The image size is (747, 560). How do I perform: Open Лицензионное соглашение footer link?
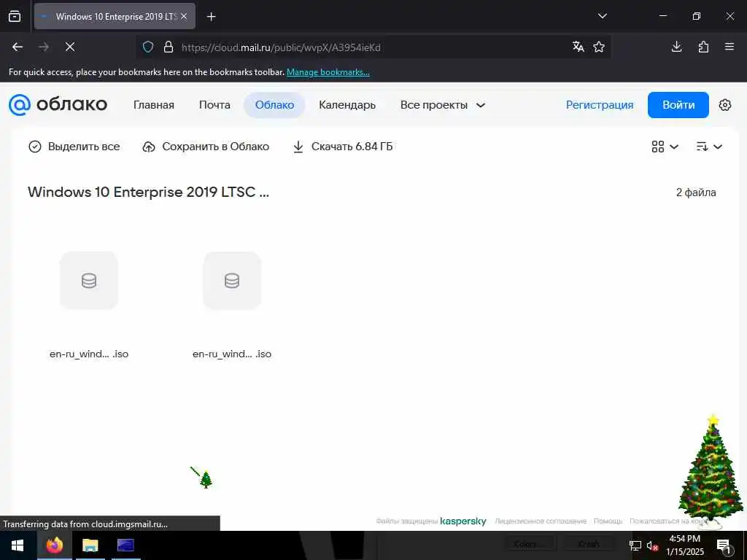coord(541,521)
